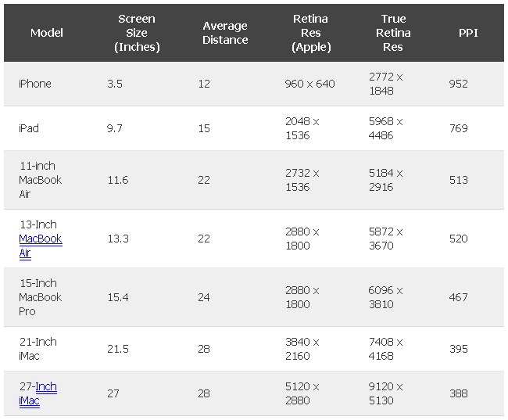
Task: Select the Retina Res (Apple) header
Action: tap(311, 33)
